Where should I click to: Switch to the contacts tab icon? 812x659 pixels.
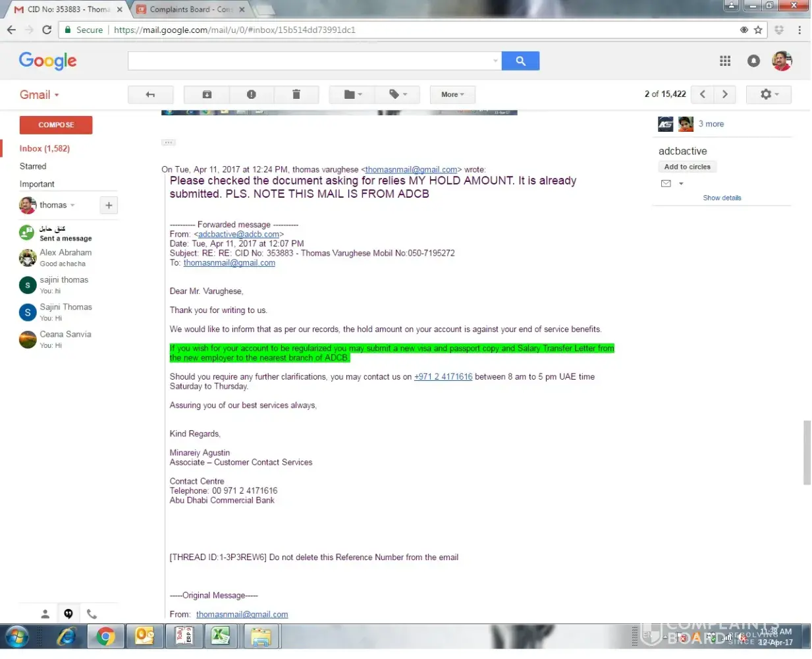click(45, 614)
